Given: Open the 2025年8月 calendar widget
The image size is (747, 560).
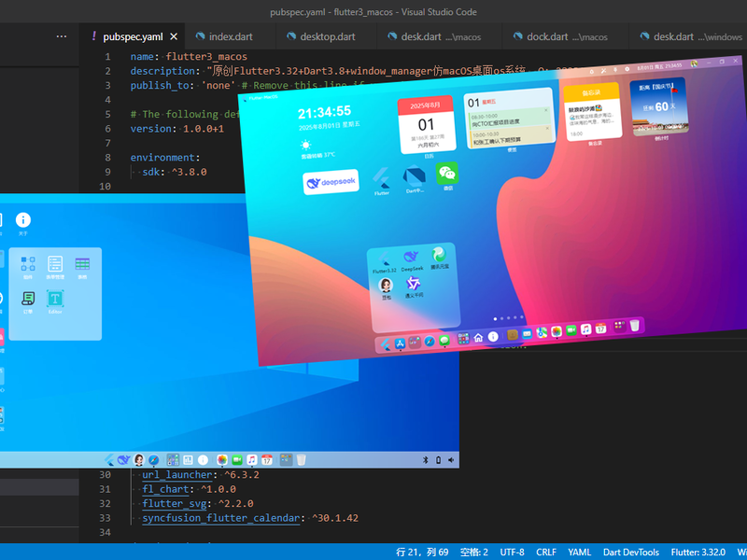Looking at the screenshot, I should pyautogui.click(x=427, y=125).
